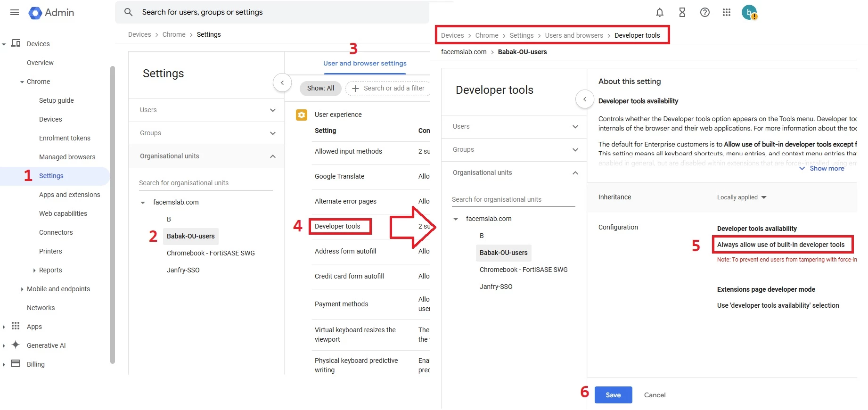Click the blue Save button
The height and width of the screenshot is (410, 868).
613,395
